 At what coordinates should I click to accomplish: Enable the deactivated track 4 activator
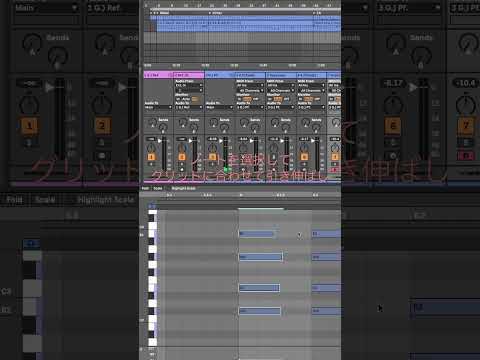[243, 157]
